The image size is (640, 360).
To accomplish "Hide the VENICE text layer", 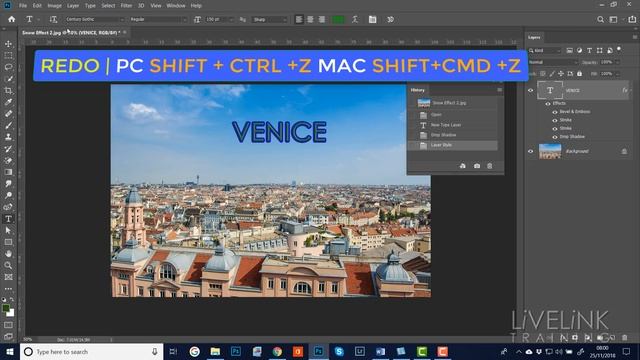I will pos(531,91).
